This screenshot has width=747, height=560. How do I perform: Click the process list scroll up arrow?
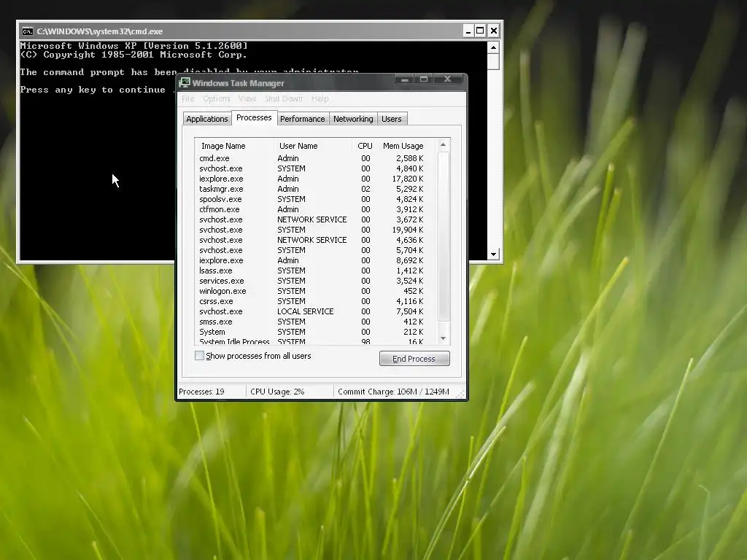443,145
